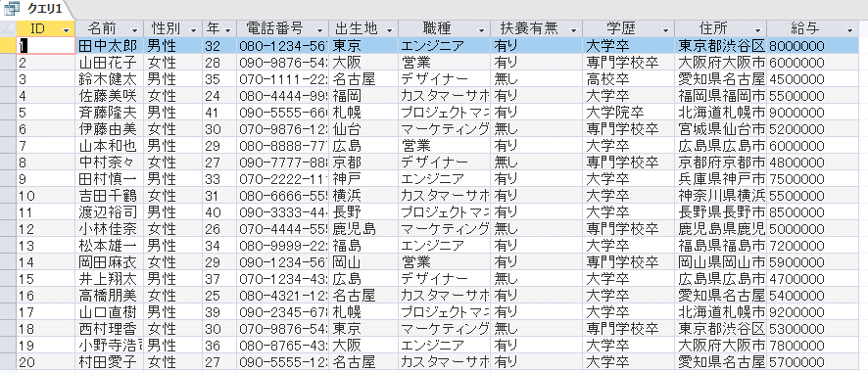Click the name cell 田中太郎
This screenshot has height=373, width=868.
click(x=110, y=46)
